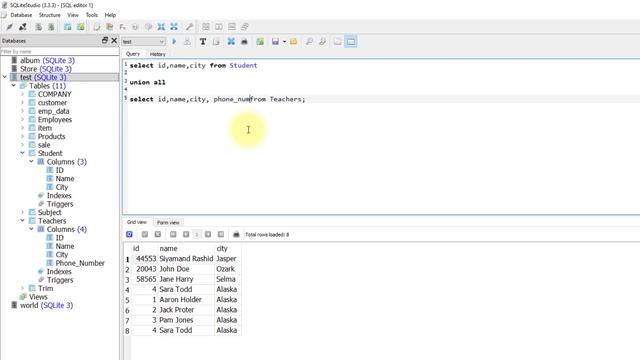The height and width of the screenshot is (360, 640).
Task: Open the database selector combo showing test
Action: 143,42
